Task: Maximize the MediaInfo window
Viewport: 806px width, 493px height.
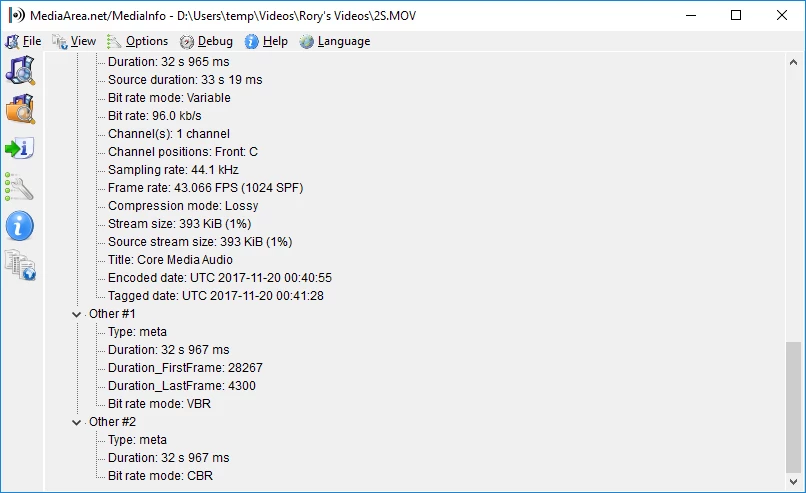Action: point(736,15)
